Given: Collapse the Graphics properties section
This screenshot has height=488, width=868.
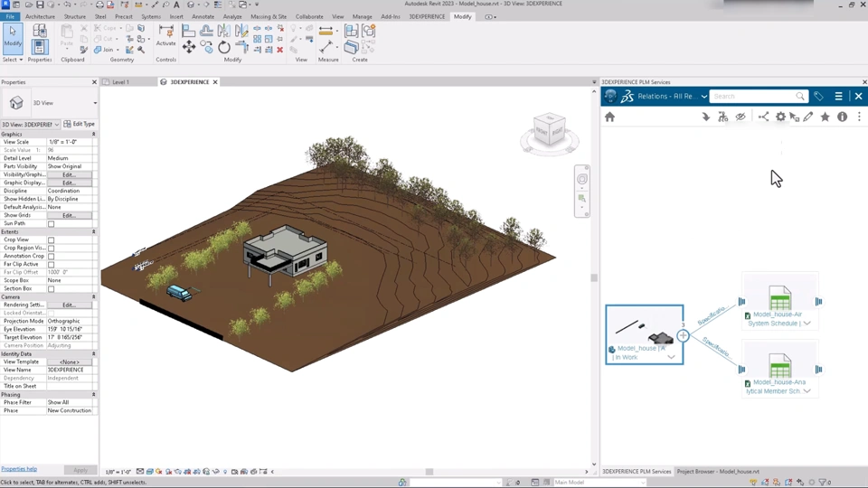Looking at the screenshot, I should (x=93, y=134).
